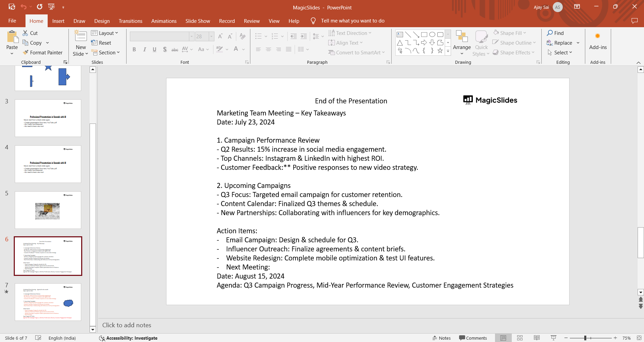644x342 pixels.
Task: Click the zoom slider handle
Action: pos(585,338)
